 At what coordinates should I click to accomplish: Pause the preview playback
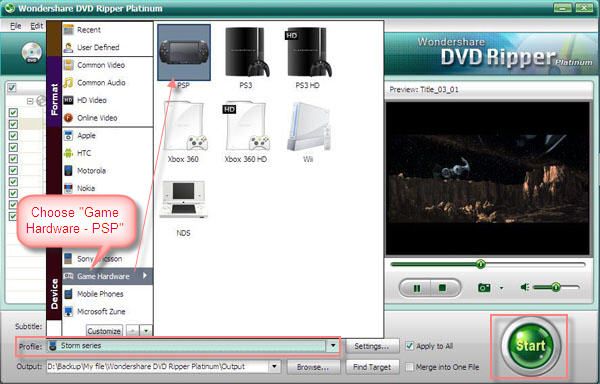[417, 288]
